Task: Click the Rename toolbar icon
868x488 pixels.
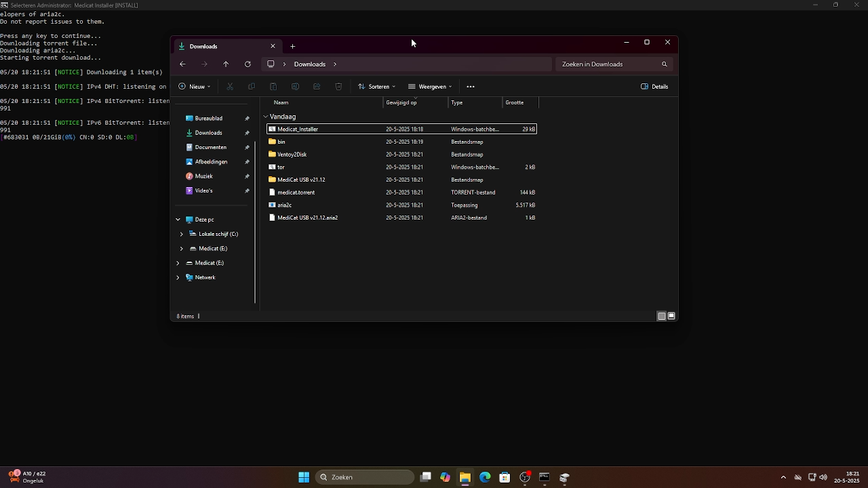Action: 295,87
